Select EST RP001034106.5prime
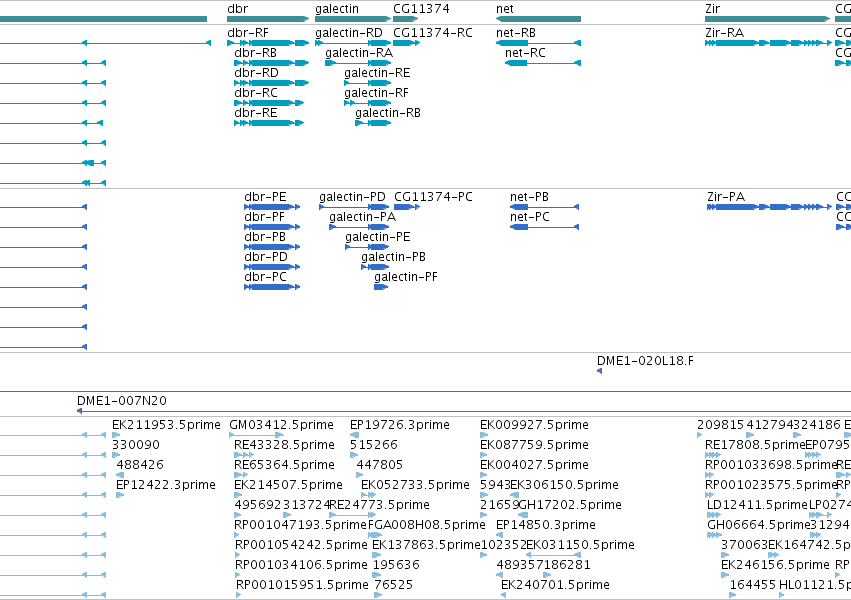Image resolution: width=851 pixels, height=600 pixels. [302, 565]
